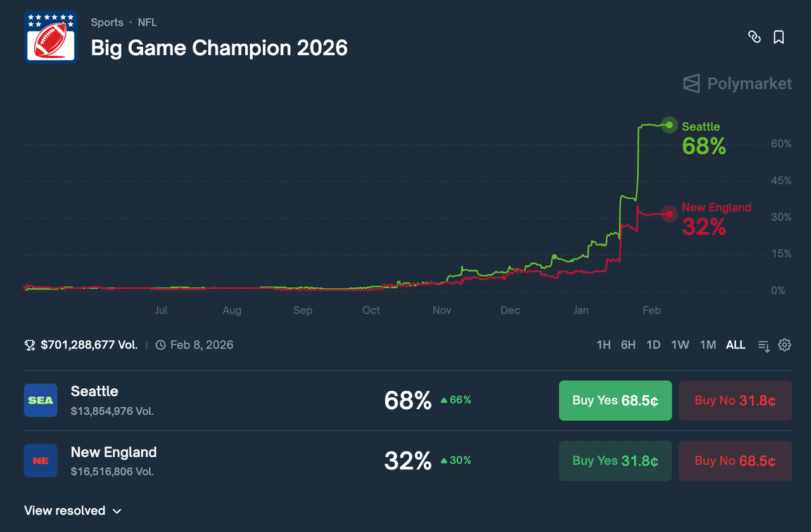Switch chart to 1M range
This screenshot has width=811, height=532.
[x=708, y=345]
